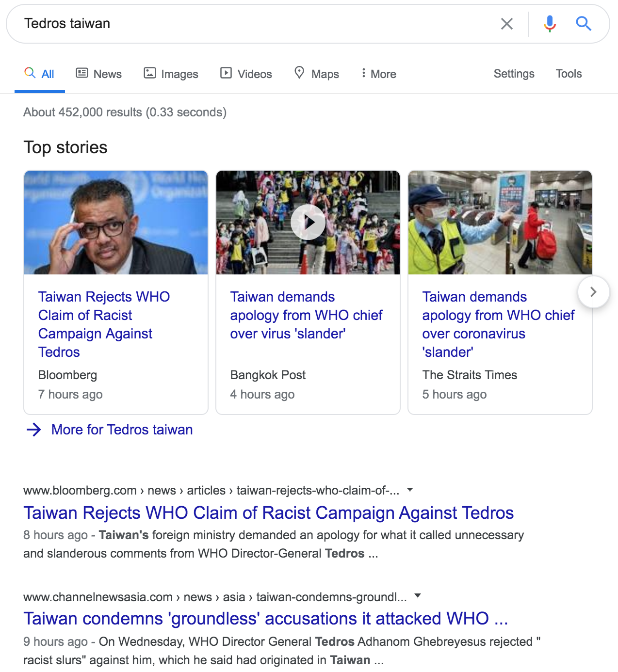Open the Videos results tab
The image size is (618, 672).
(x=246, y=74)
